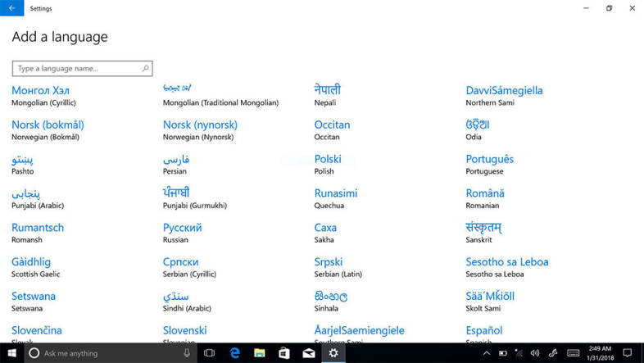Image resolution: width=644 pixels, height=363 pixels.
Task: Open the Windows Start menu
Action: point(11,353)
